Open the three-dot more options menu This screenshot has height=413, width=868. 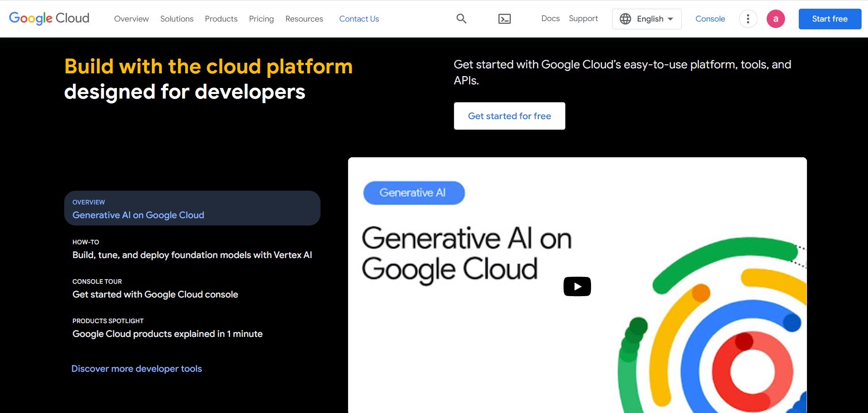click(748, 19)
